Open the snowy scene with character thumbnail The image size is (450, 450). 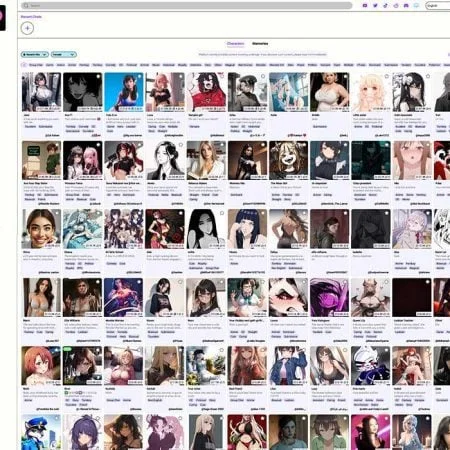[x=206, y=366]
